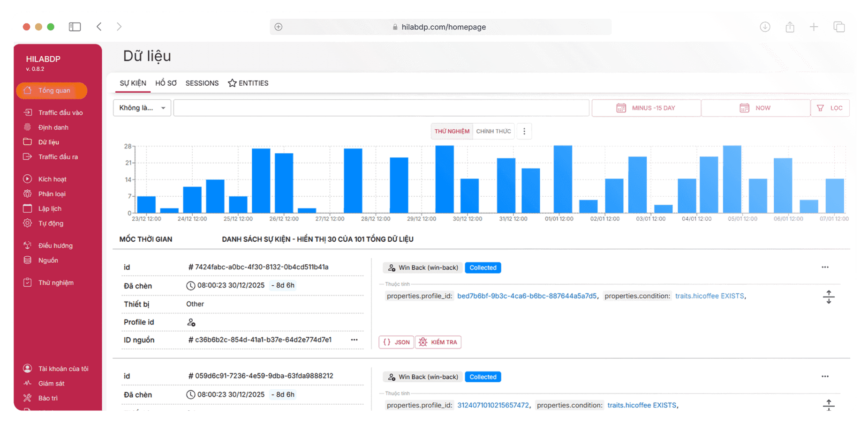Click the Traffic đầu vào icon
868x423 pixels.
[28, 112]
